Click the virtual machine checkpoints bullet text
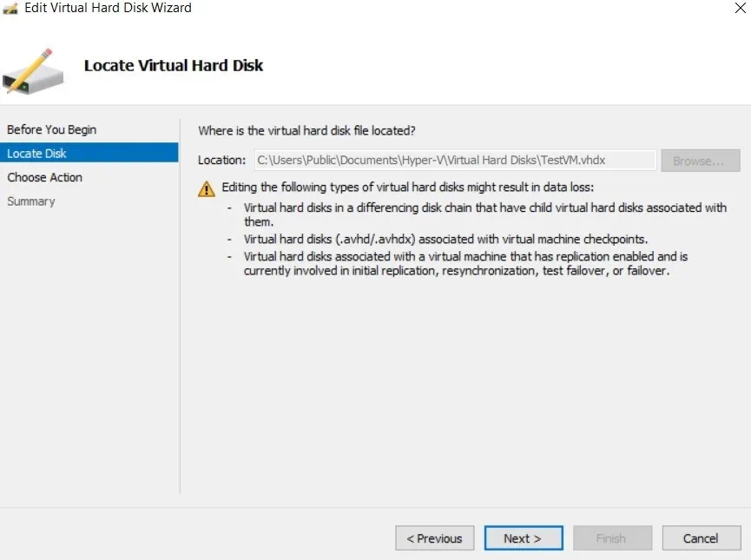Screen dimensions: 751x560 click(445, 239)
